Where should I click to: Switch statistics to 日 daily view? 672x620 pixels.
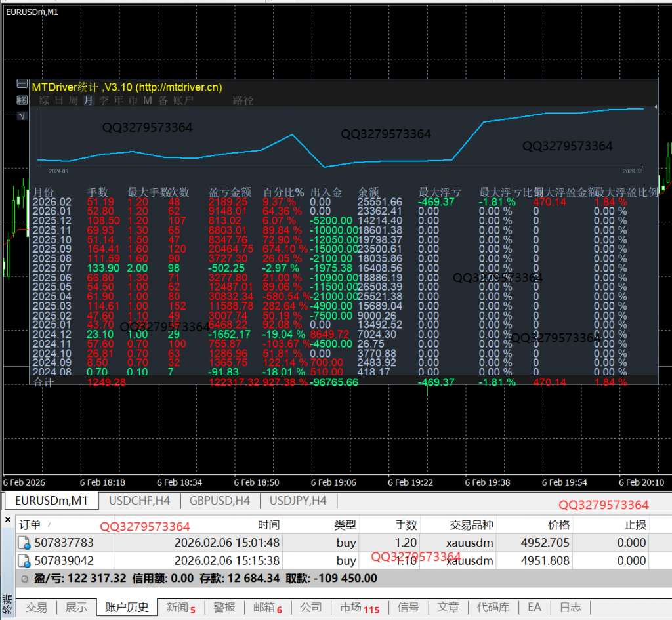(x=58, y=100)
